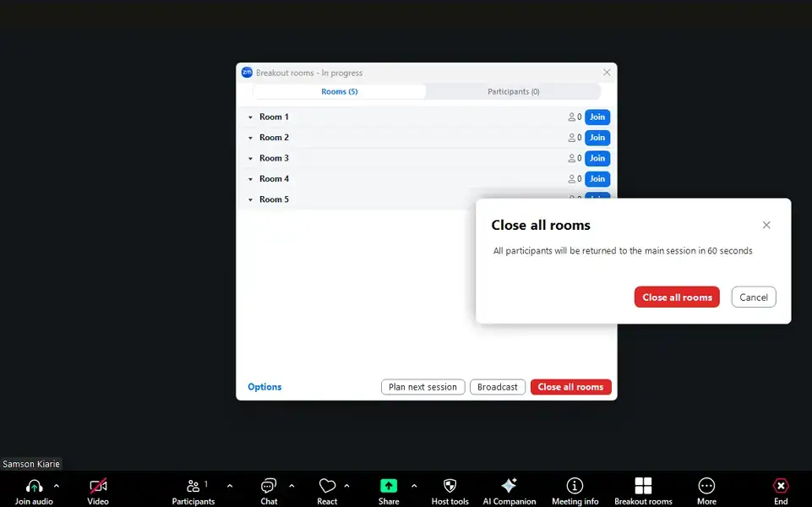Image resolution: width=812 pixels, height=507 pixels.
Task: Open the Chat icon in toolbar
Action: tap(269, 486)
